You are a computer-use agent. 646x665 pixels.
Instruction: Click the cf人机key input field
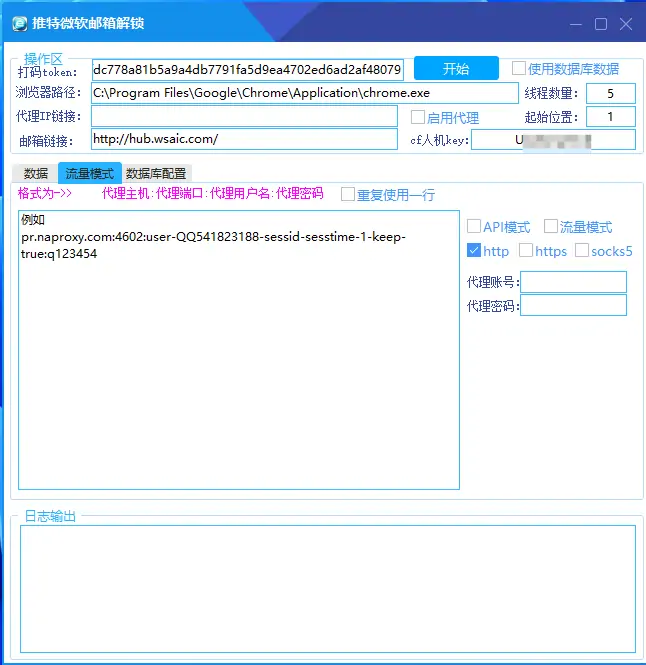click(x=554, y=140)
